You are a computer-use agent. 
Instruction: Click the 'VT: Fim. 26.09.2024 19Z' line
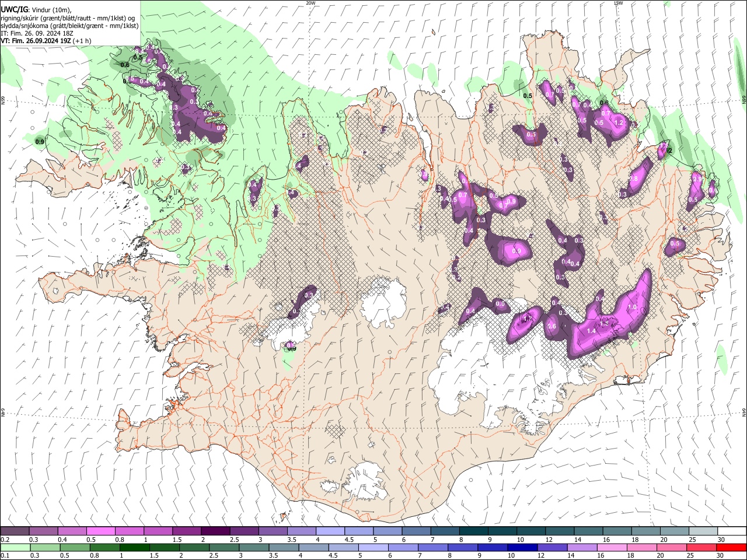[x=37, y=41]
